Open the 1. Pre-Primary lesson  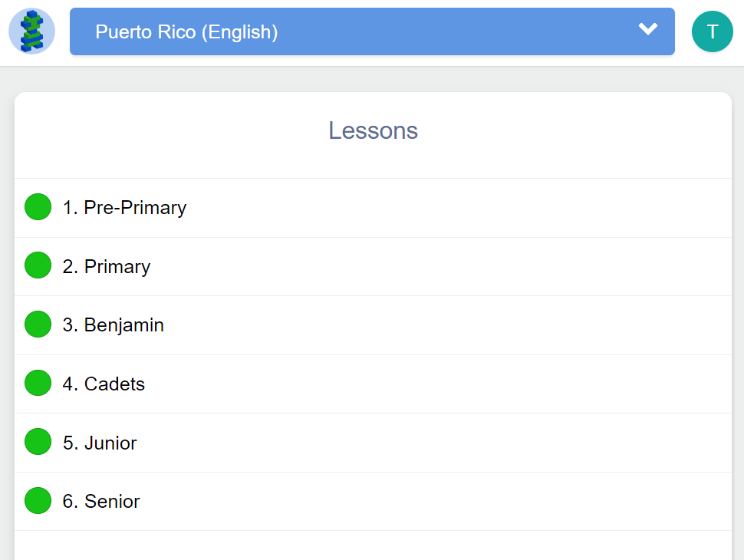click(124, 208)
